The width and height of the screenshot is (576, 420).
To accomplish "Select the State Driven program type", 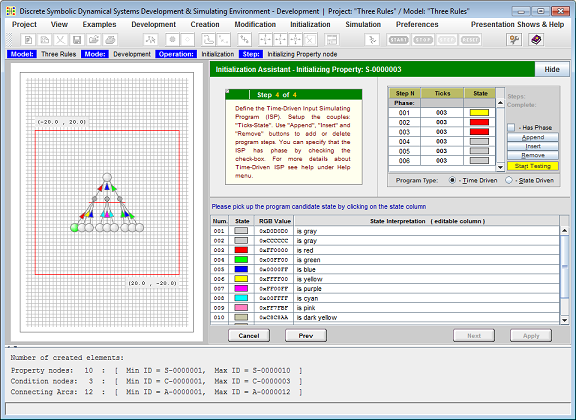I will click(x=509, y=180).
